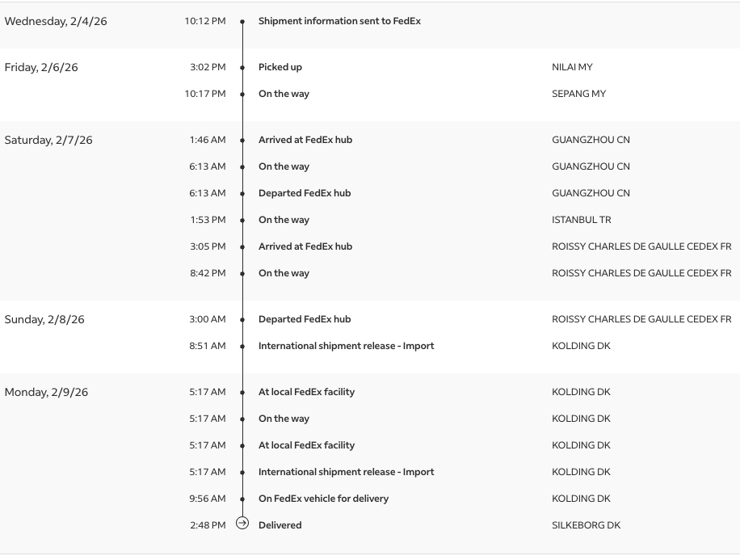This screenshot has height=560, width=740.
Task: Click the On FedEx vehicle for delivery status
Action: 323,499
